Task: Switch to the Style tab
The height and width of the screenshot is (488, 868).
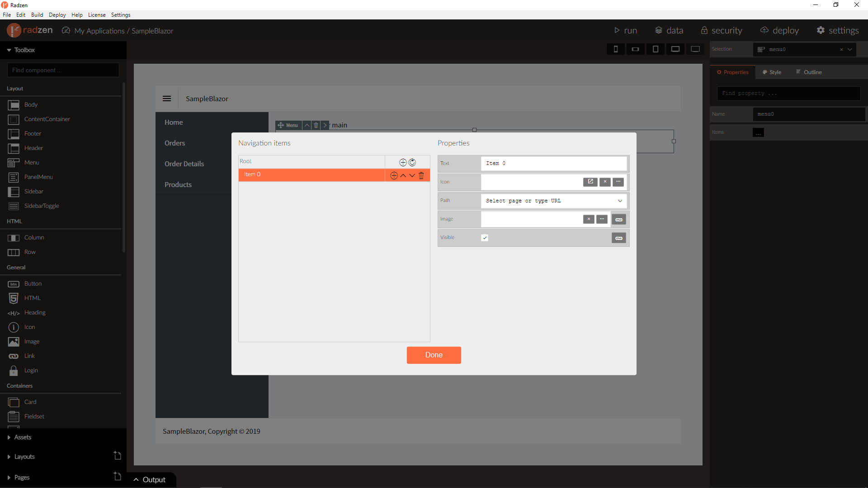Action: [772, 72]
